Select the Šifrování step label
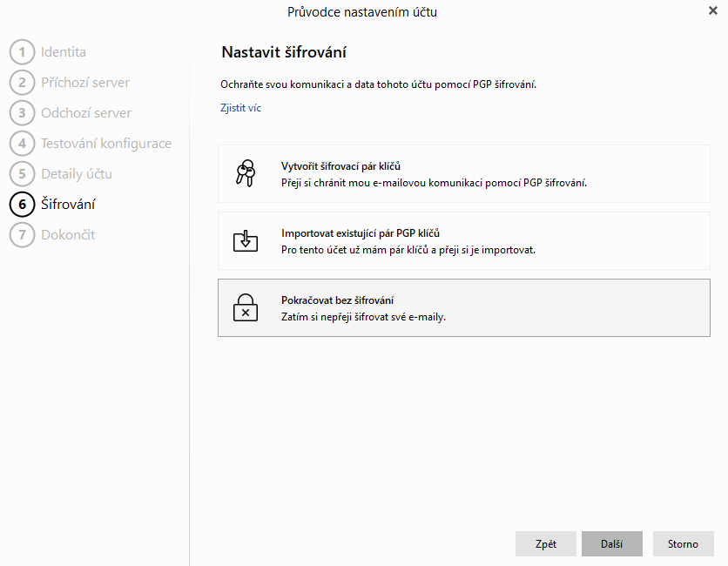This screenshot has height=566, width=728. click(x=68, y=205)
